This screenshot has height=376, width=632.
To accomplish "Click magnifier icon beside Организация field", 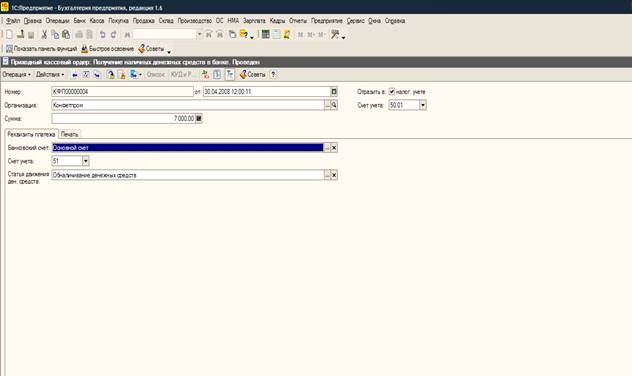I will (x=334, y=105).
